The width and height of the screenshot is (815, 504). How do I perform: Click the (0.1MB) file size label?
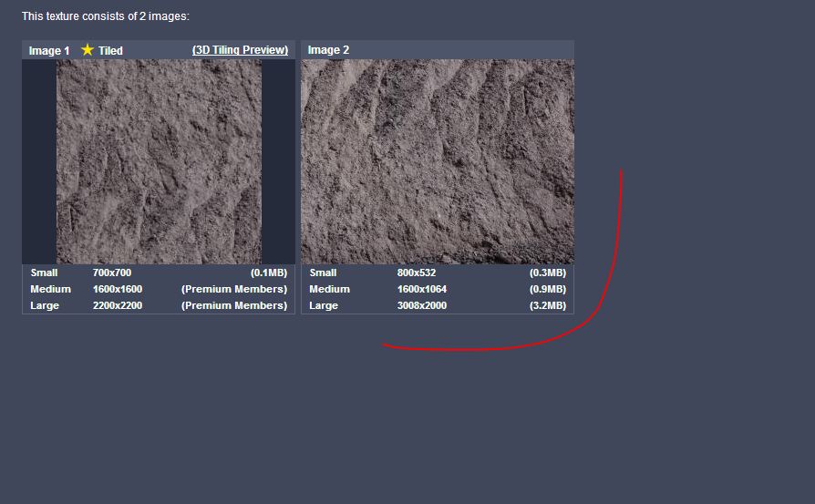pyautogui.click(x=269, y=273)
